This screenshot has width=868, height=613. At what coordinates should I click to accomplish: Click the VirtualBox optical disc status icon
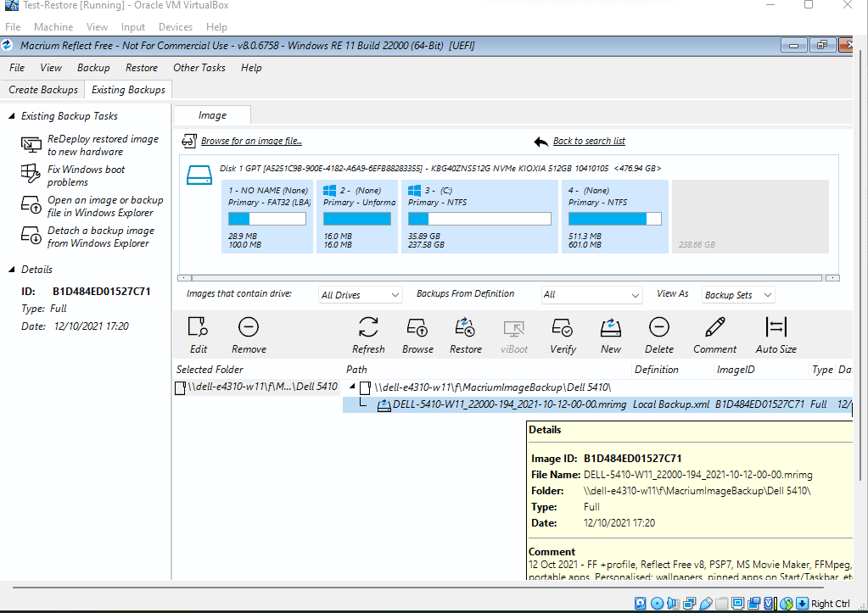coord(657,604)
